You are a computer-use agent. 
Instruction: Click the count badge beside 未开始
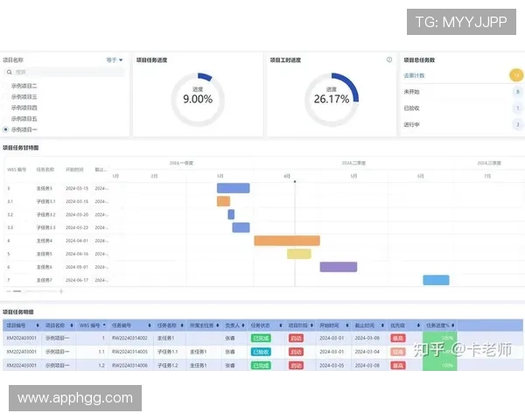click(516, 91)
